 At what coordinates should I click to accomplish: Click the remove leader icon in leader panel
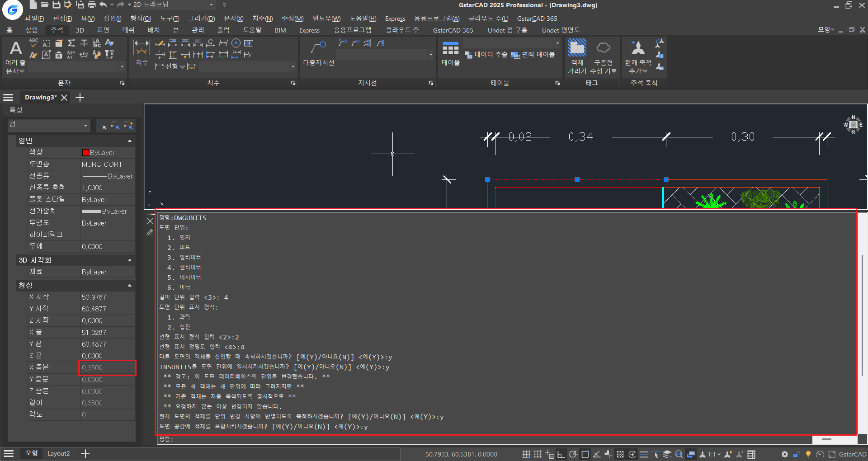click(355, 43)
